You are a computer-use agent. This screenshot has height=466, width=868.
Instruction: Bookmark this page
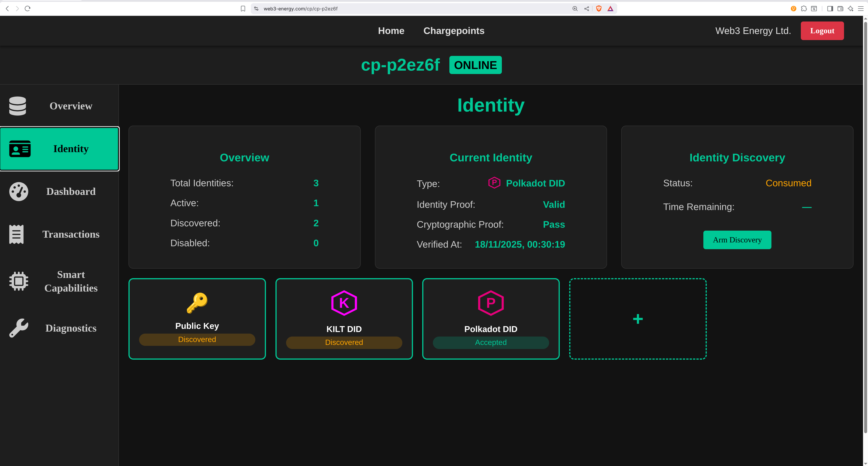[243, 9]
